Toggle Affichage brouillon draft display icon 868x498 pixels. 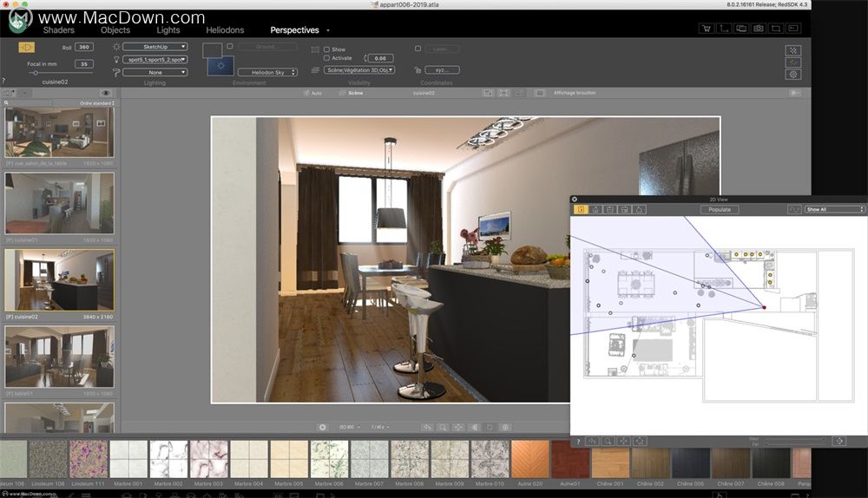tap(540, 93)
